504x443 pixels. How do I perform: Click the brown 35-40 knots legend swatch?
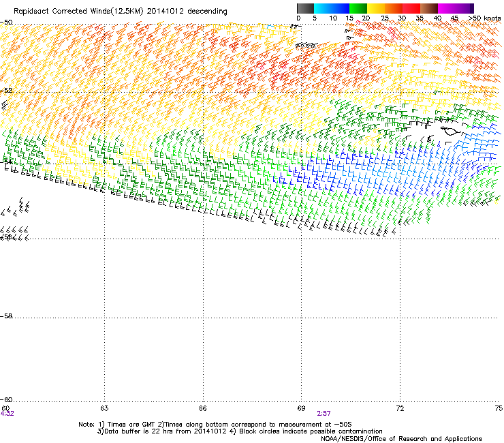coord(429,8)
